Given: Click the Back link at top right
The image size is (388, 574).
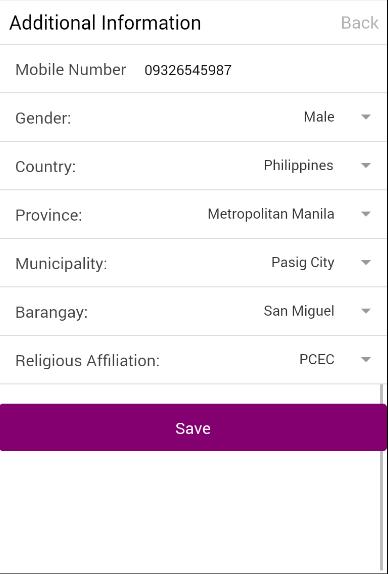Looking at the screenshot, I should pyautogui.click(x=359, y=23).
